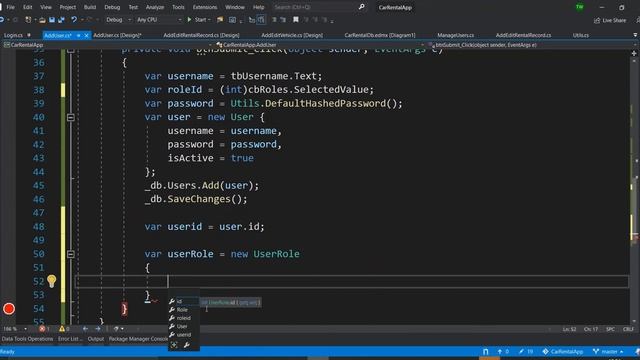Select 'User' in IntelliSense list
This screenshot has width=640, height=360.
(184, 326)
